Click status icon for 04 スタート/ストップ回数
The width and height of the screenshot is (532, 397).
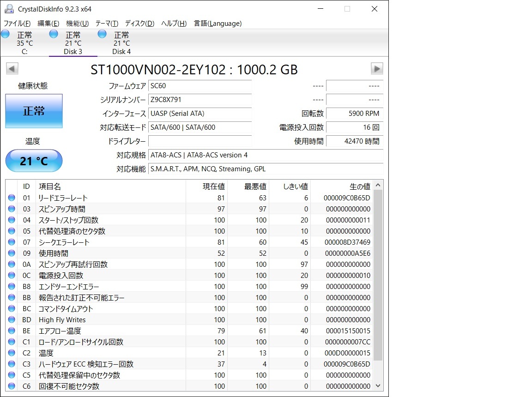12,220
